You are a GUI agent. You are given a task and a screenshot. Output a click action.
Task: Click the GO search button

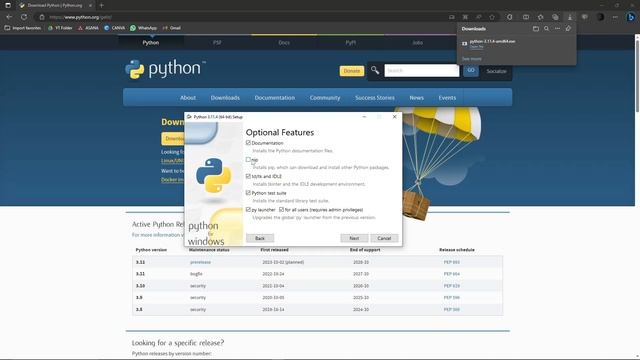[471, 71]
